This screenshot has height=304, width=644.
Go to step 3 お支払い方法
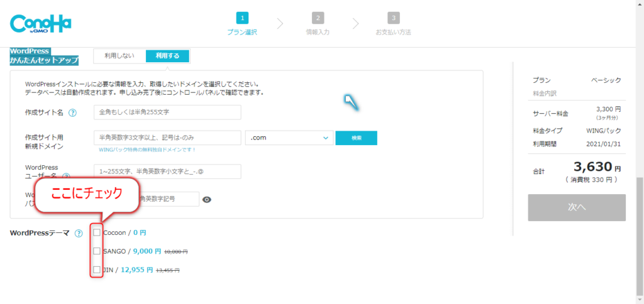click(393, 24)
